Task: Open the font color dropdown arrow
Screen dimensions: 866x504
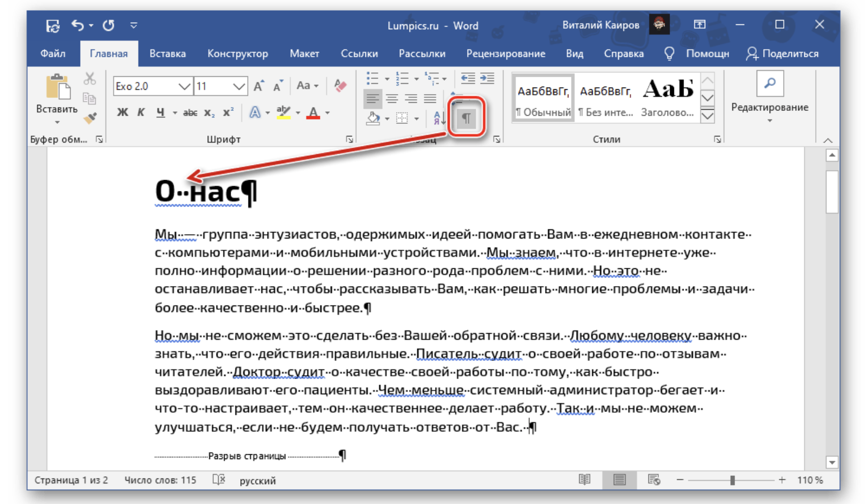Action: click(x=327, y=113)
